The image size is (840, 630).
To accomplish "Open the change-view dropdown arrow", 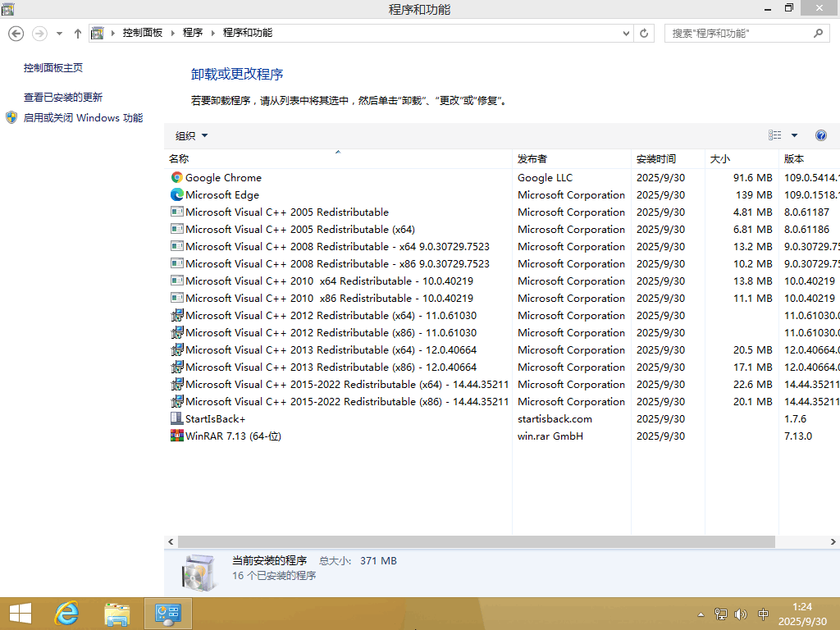I will coord(792,135).
